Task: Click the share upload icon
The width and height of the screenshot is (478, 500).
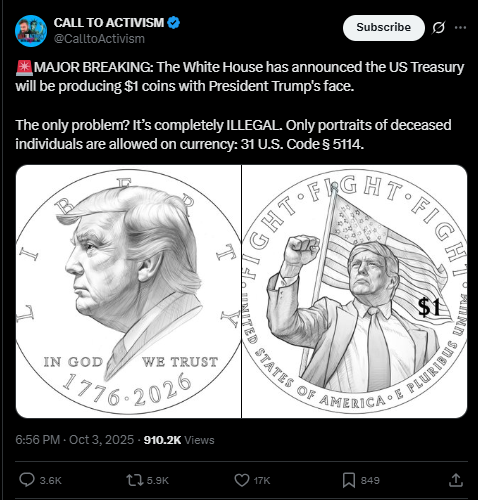Action: (456, 480)
